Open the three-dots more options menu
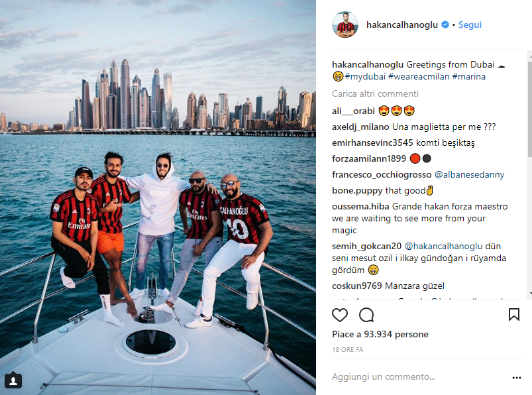This screenshot has width=532, height=395. (x=516, y=378)
